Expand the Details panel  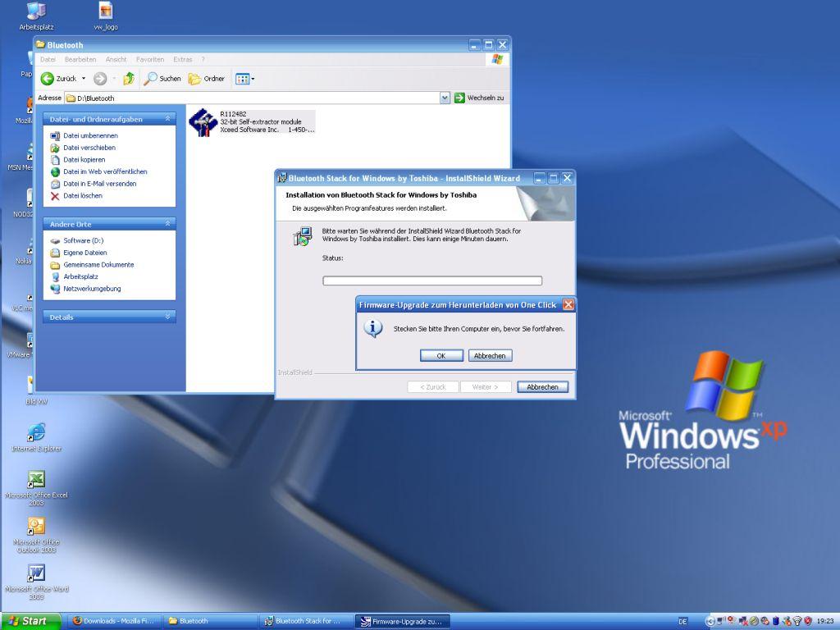click(x=168, y=317)
